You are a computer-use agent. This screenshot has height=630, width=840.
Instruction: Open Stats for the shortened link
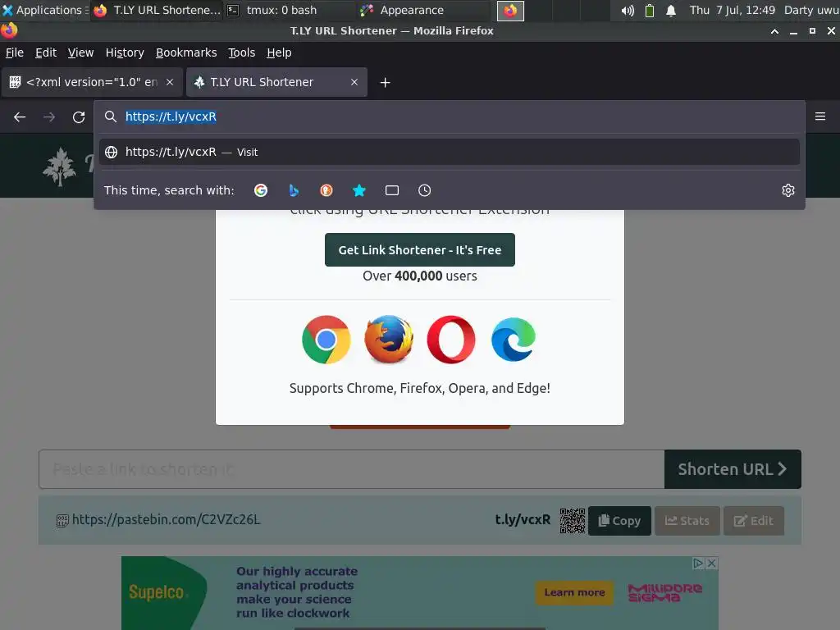coord(687,521)
